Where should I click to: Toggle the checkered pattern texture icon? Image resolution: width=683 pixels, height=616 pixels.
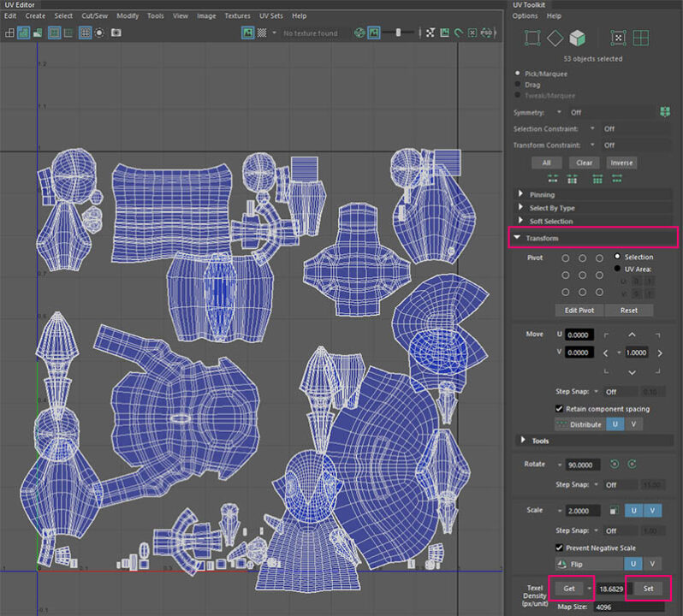[262, 33]
